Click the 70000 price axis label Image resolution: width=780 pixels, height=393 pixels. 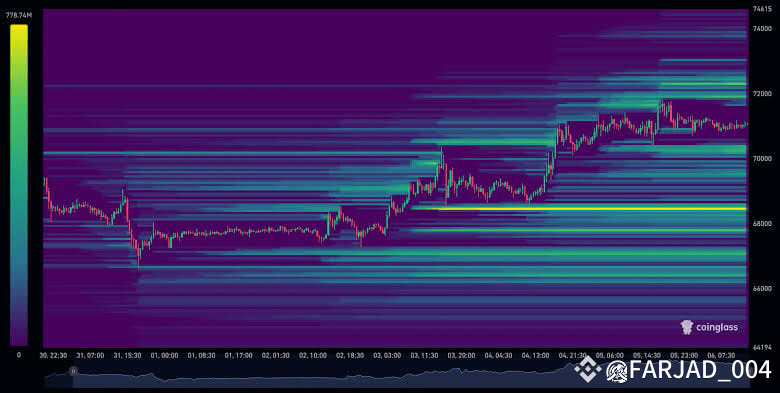pyautogui.click(x=762, y=159)
